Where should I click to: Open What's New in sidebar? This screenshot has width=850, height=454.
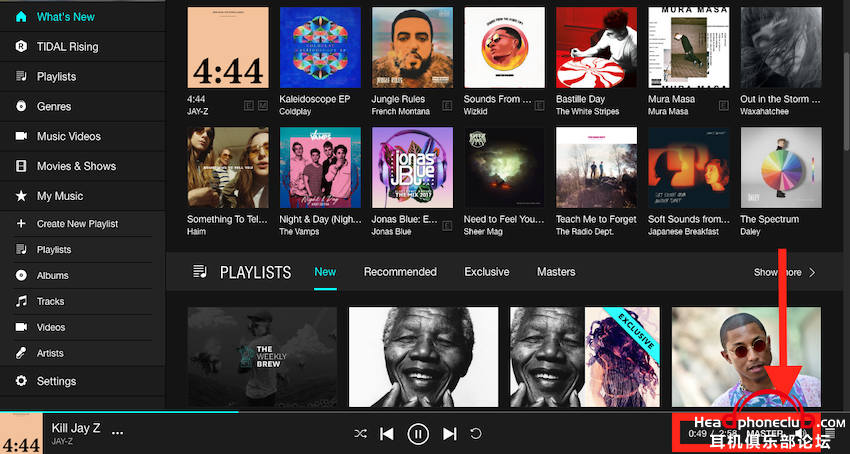coord(82,17)
